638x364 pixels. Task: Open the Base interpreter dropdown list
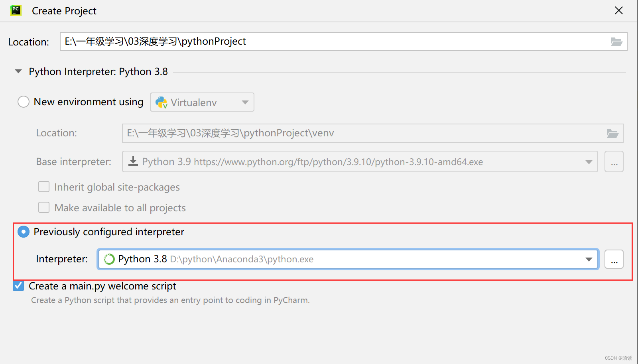pyautogui.click(x=589, y=161)
